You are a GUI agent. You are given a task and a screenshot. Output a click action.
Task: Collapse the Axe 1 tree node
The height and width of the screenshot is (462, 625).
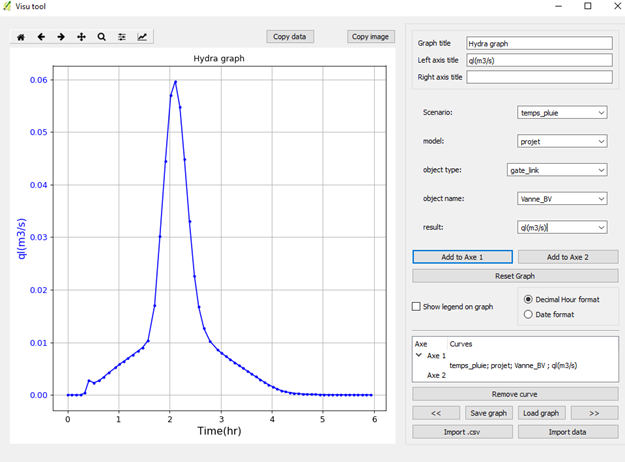pos(419,355)
